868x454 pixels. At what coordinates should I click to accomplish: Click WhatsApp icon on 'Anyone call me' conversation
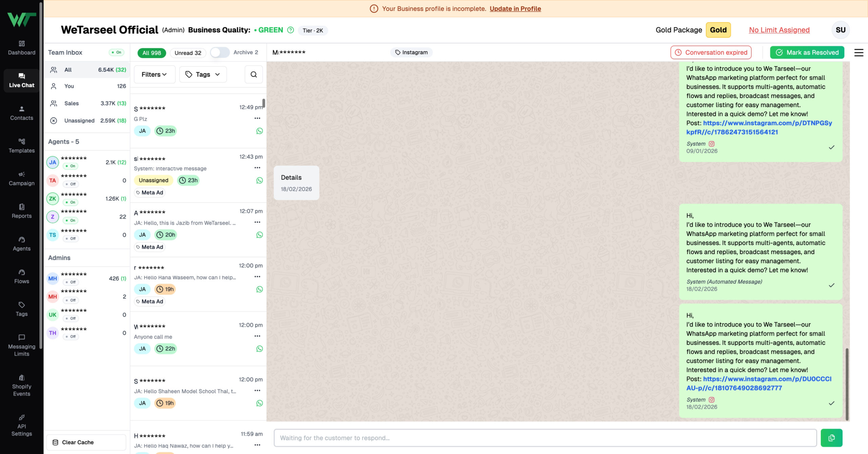pos(259,349)
